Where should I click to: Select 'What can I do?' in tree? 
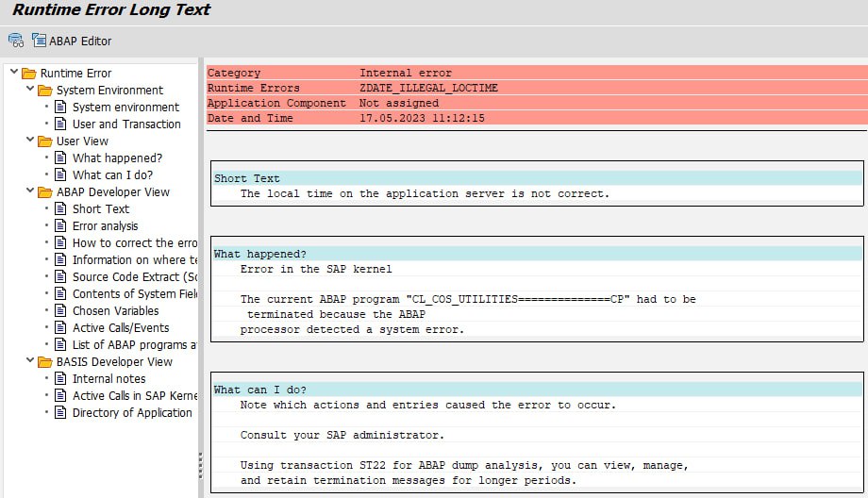(112, 174)
